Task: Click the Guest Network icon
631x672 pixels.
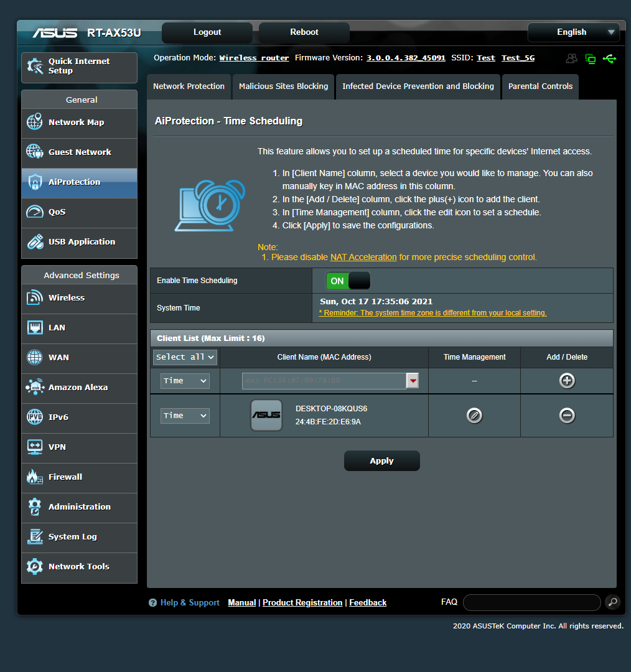Action: (x=35, y=152)
